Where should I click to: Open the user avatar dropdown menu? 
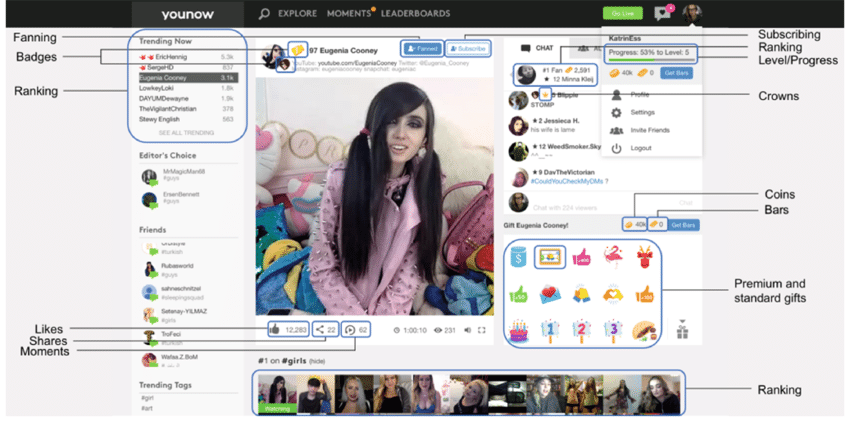click(692, 14)
